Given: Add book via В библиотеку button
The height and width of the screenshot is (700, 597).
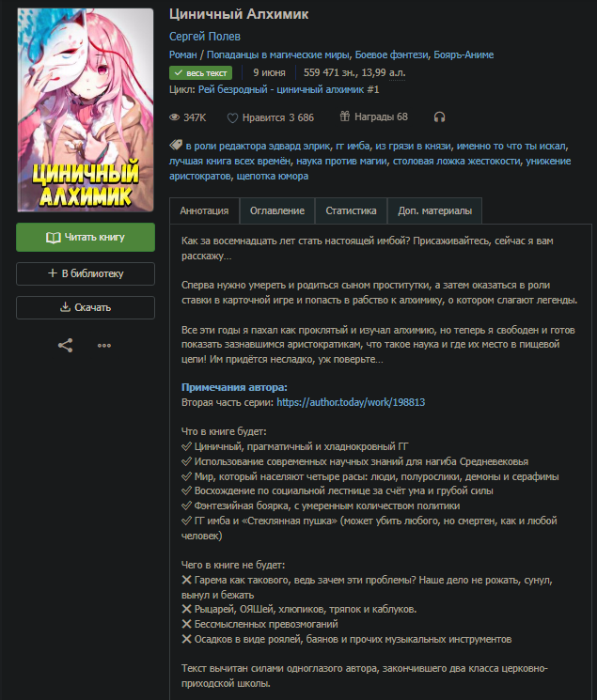Looking at the screenshot, I should (86, 273).
